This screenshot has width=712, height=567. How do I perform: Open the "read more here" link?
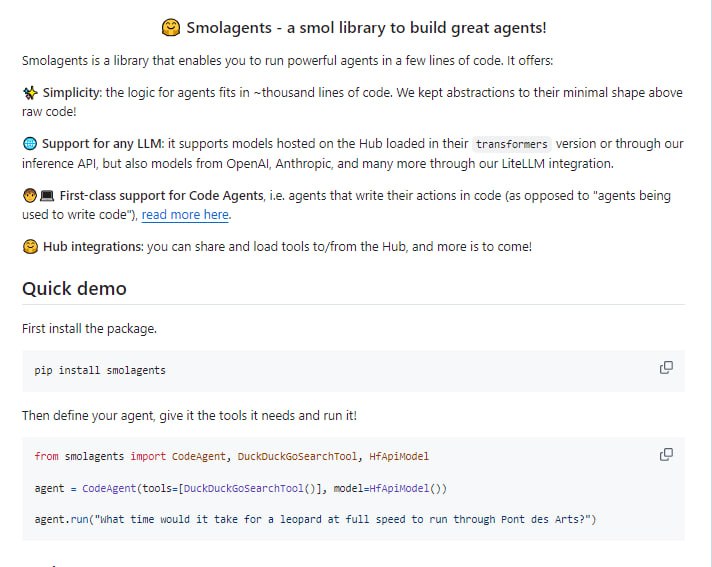click(x=185, y=215)
